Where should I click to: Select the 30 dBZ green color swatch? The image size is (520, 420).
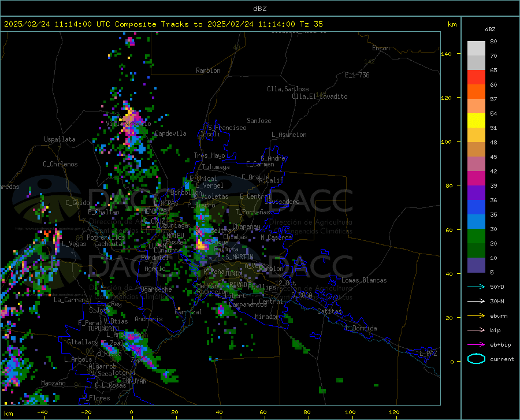(476, 236)
